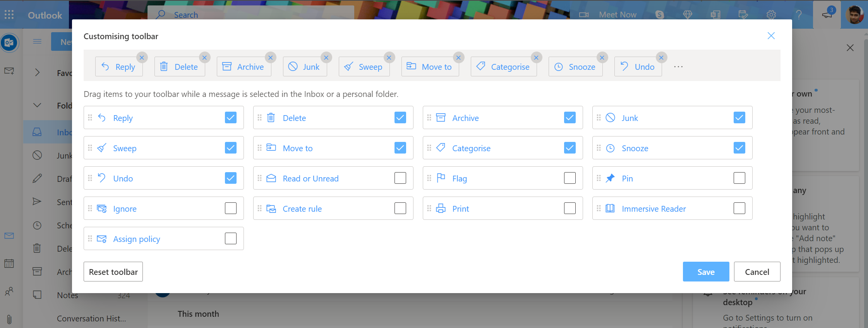The height and width of the screenshot is (328, 868).
Task: Enable the Immersive Reader checkbox
Action: pyautogui.click(x=739, y=209)
